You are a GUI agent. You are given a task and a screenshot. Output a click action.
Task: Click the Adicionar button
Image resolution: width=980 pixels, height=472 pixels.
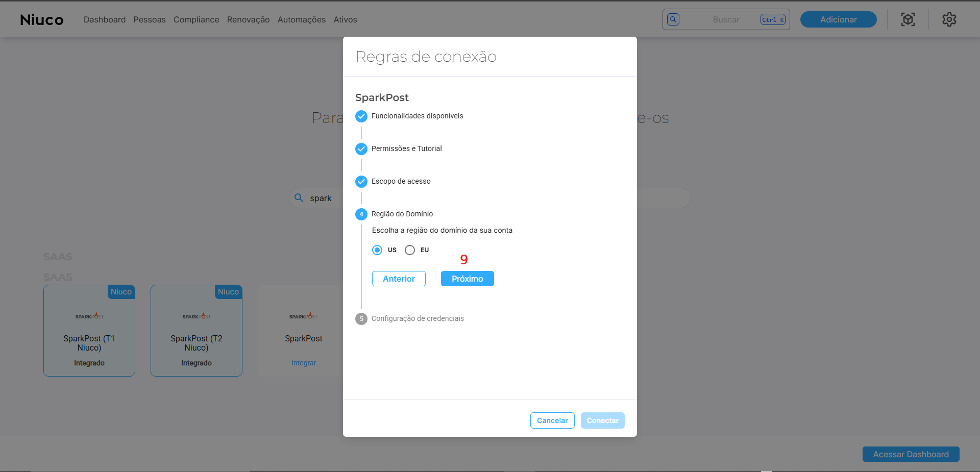(x=839, y=19)
